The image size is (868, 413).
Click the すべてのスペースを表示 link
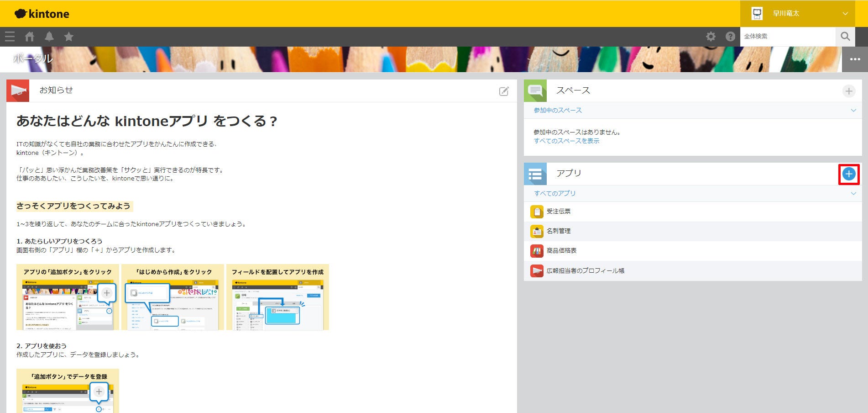click(x=567, y=141)
